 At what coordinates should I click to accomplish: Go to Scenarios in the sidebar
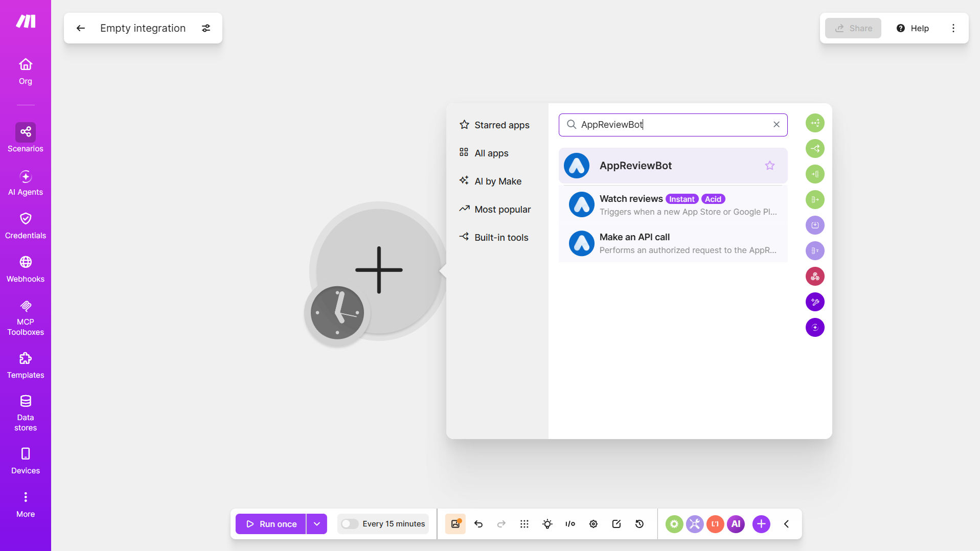(26, 138)
